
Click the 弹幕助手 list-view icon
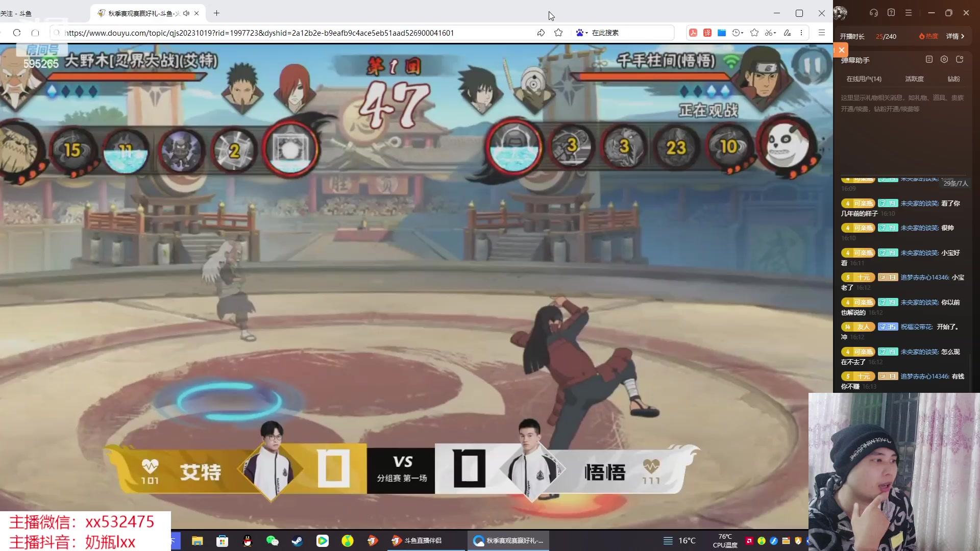click(929, 60)
